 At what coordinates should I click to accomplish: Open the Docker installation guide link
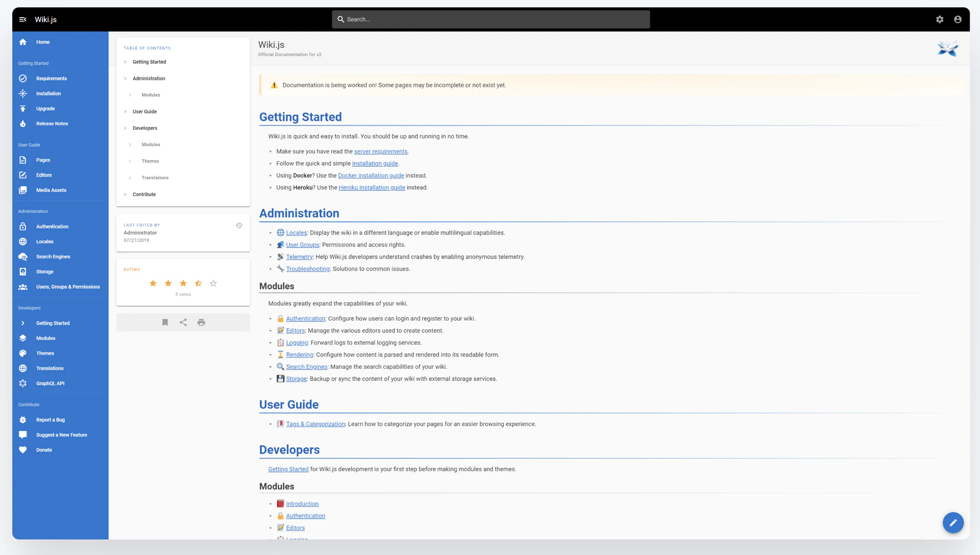371,176
